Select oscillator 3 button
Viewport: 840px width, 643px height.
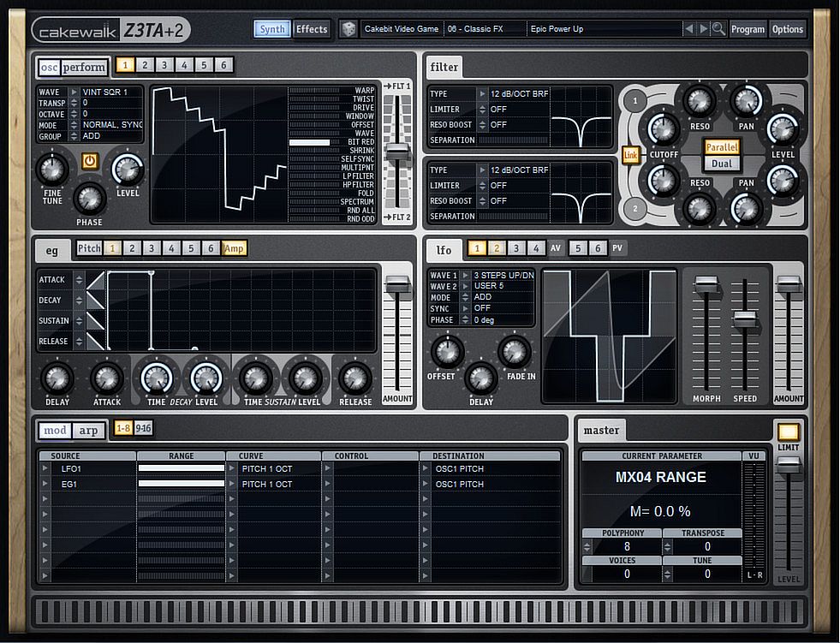pyautogui.click(x=164, y=65)
